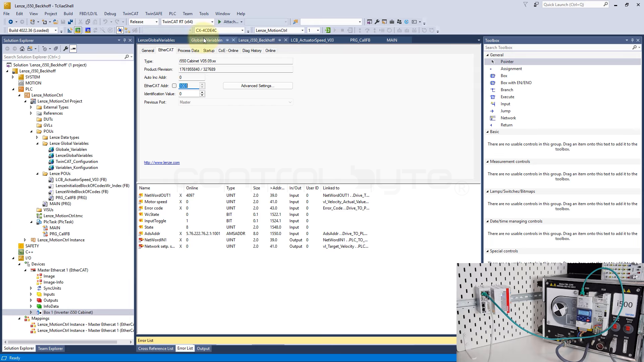Collapse the General group in Toolbox
This screenshot has height=362, width=644.
pyautogui.click(x=487, y=55)
